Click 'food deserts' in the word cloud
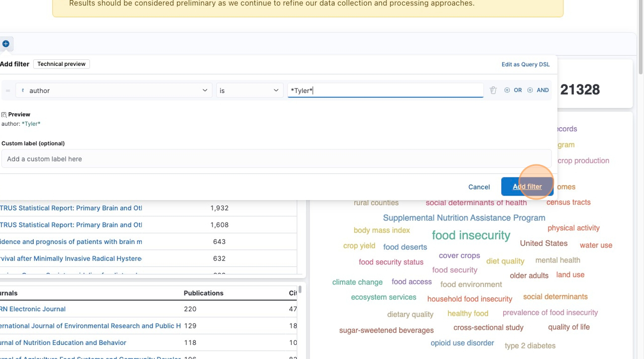This screenshot has width=644, height=359. coord(405,247)
